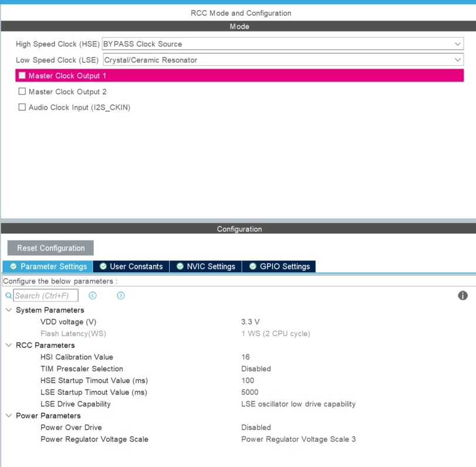Select HSI Calibration Value 16

(x=245, y=357)
